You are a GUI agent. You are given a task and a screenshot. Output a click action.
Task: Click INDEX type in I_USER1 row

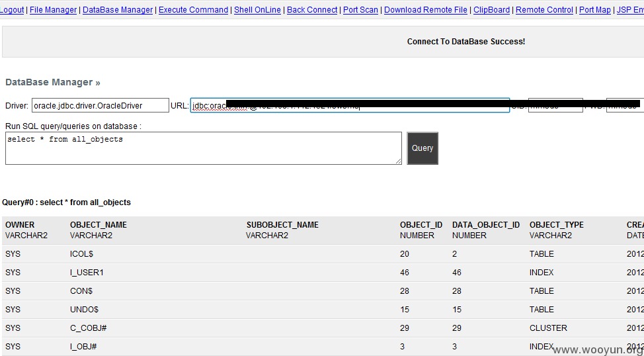coord(542,273)
